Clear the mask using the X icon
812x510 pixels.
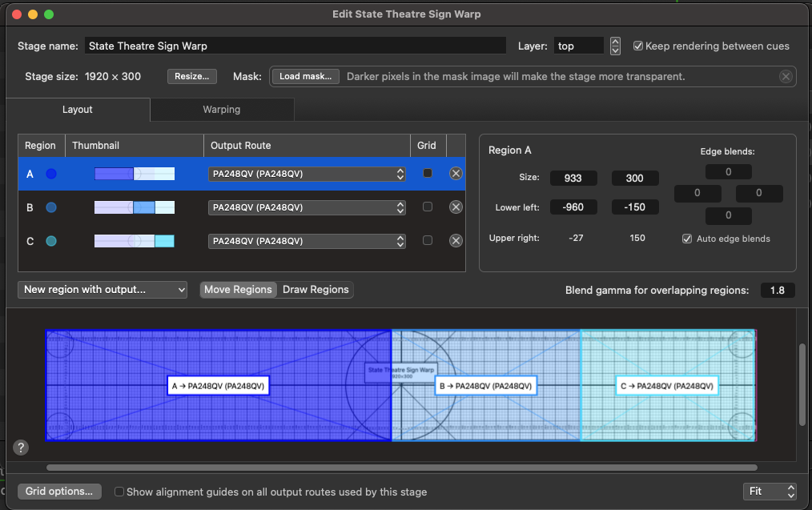[786, 77]
